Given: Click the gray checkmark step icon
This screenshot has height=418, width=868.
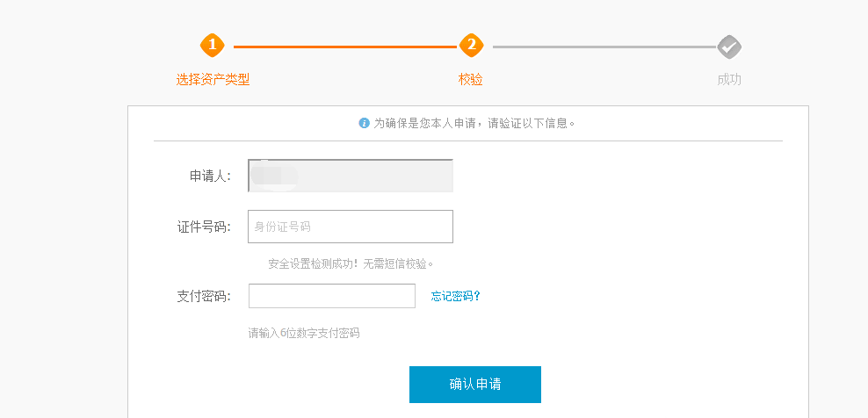Looking at the screenshot, I should (x=728, y=47).
